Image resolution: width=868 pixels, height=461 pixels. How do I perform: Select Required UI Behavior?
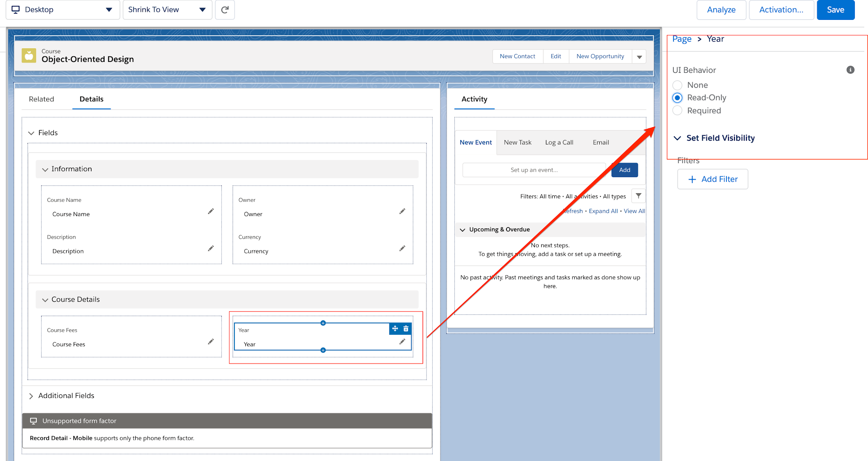(677, 110)
